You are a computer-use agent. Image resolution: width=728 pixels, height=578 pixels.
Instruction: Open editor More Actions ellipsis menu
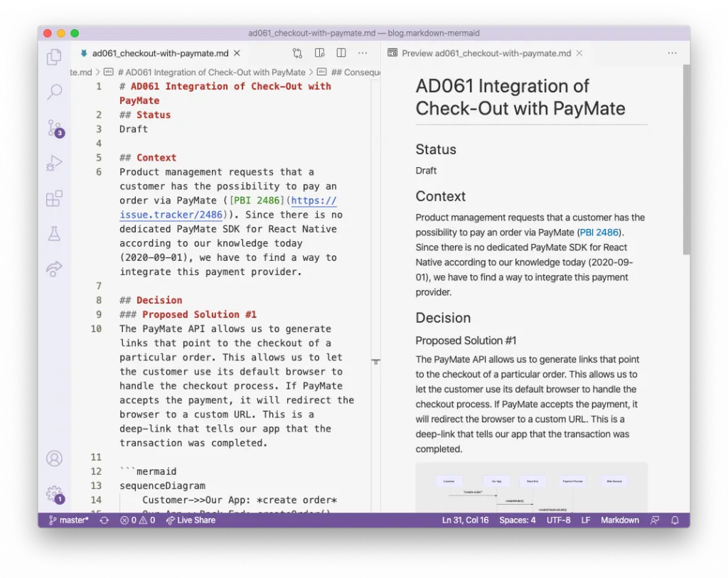(363, 53)
